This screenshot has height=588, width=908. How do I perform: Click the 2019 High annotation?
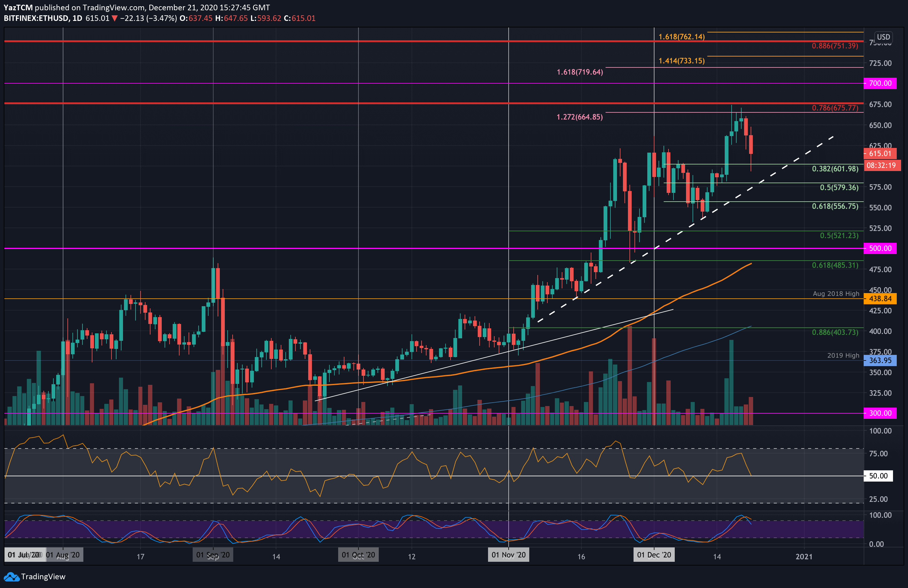point(843,355)
